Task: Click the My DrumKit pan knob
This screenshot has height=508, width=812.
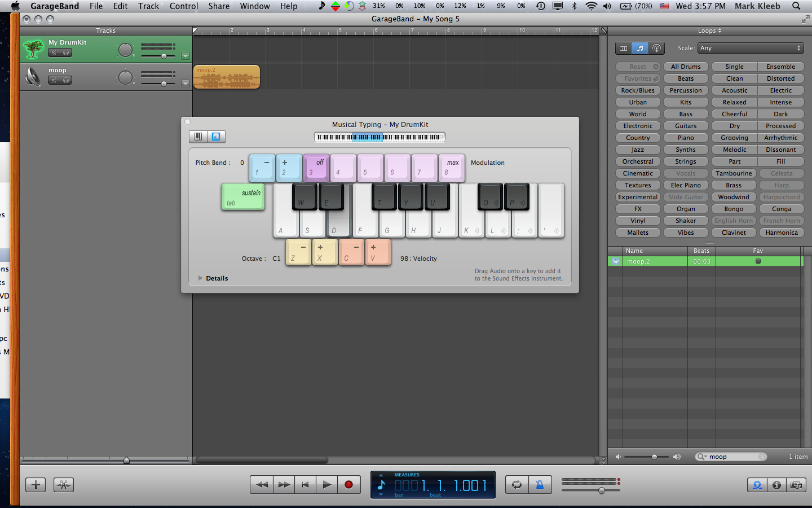Action: pos(125,50)
